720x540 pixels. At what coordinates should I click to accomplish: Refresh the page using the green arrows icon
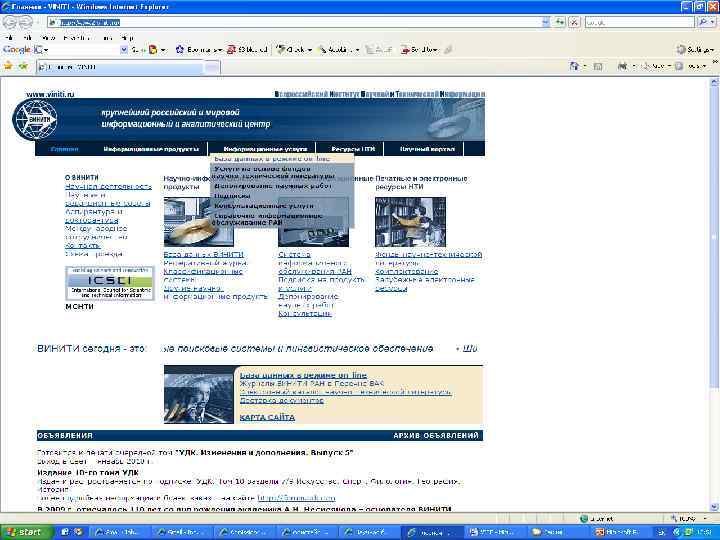click(560, 22)
